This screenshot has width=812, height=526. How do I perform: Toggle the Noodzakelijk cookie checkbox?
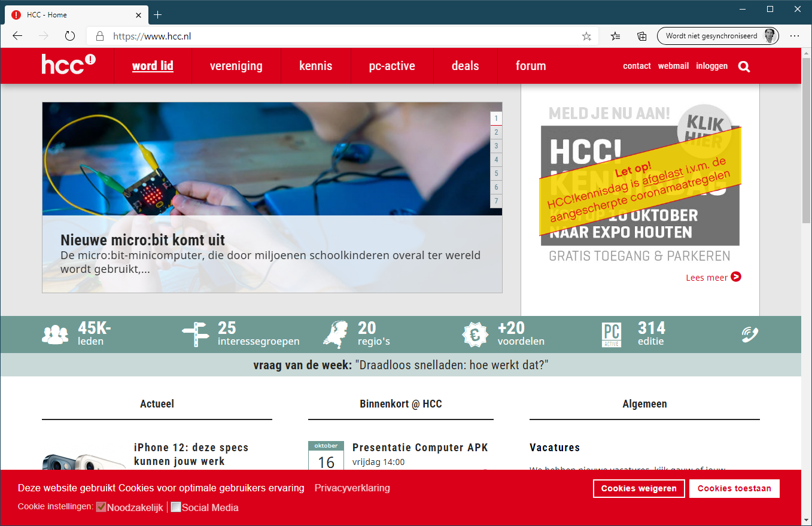pos(101,507)
